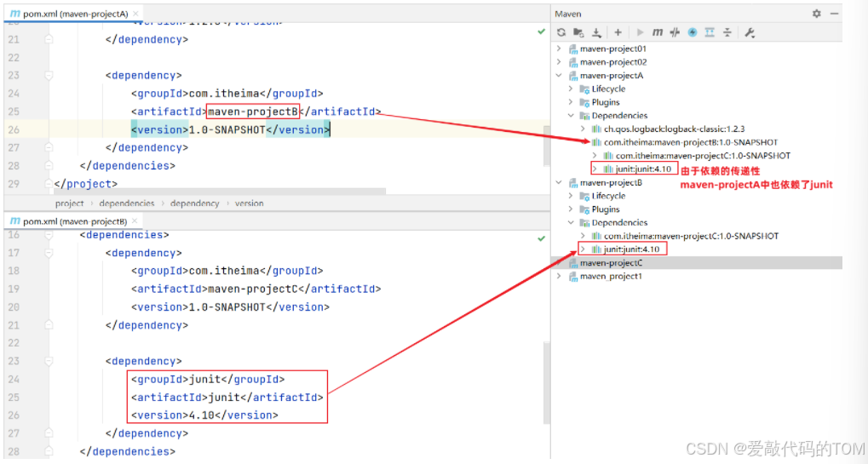Select maven-project02 module icon
Screen dimensions: 868x464
(x=573, y=62)
